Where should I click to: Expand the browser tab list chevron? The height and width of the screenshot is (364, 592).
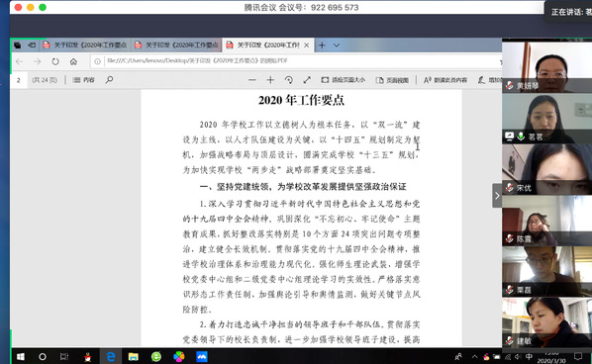(x=337, y=45)
